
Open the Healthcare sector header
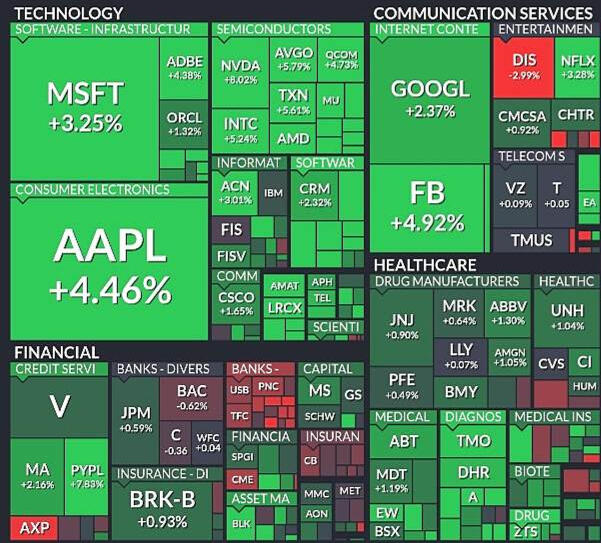424,265
